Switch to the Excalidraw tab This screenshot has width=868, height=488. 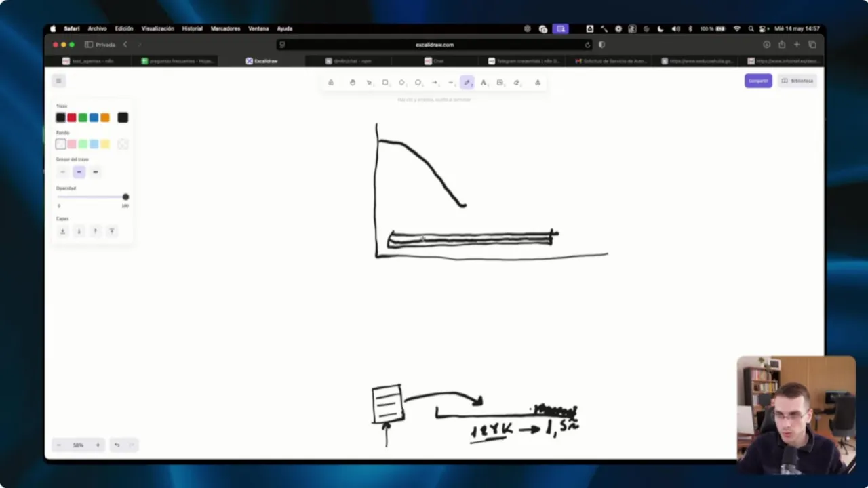coord(262,61)
